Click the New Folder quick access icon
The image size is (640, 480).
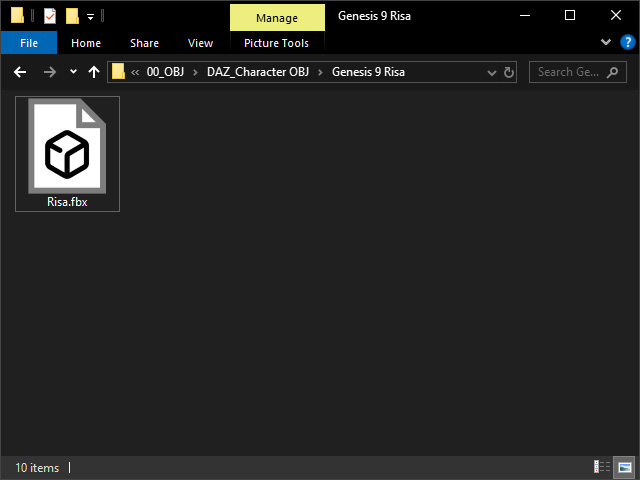point(72,16)
